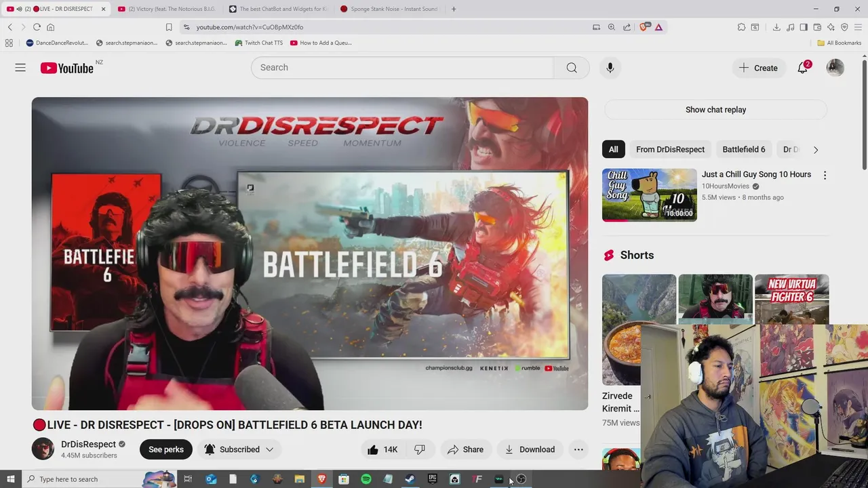
Task: Open a new browser tab
Action: (454, 9)
